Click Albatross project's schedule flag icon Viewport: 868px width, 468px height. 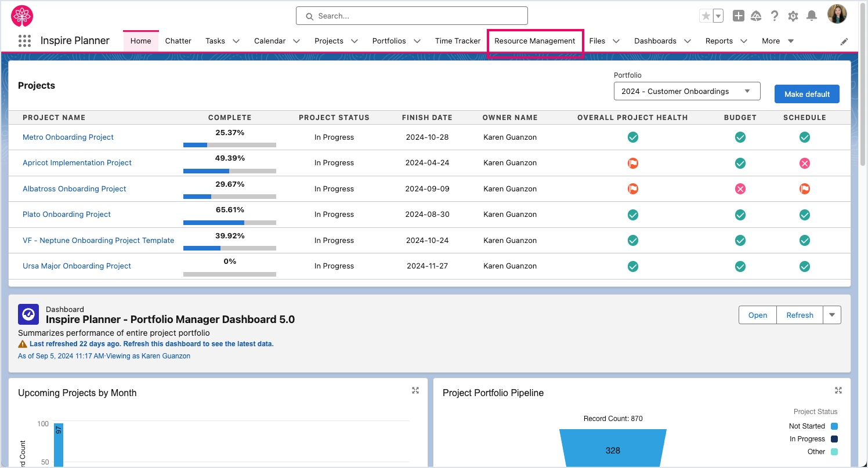pyautogui.click(x=805, y=189)
